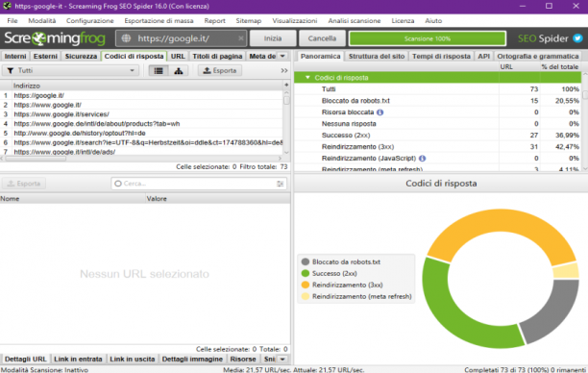Start crawl with Inizia button
The width and height of the screenshot is (588, 373).
click(273, 38)
